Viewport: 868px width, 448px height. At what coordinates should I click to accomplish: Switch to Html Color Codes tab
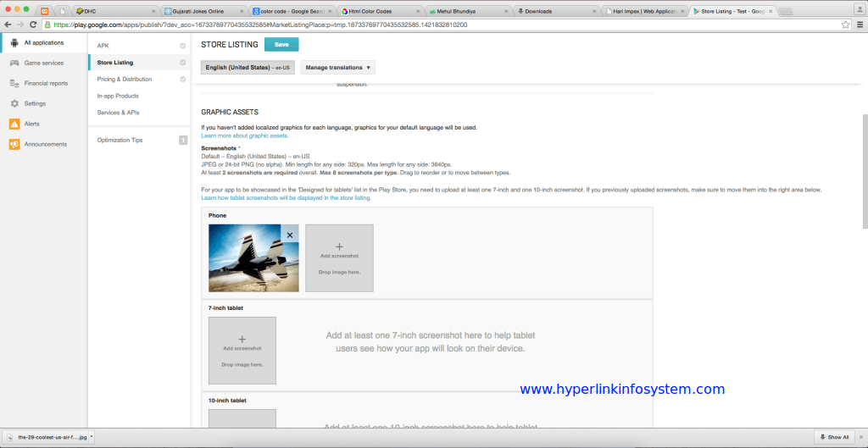(x=381, y=11)
